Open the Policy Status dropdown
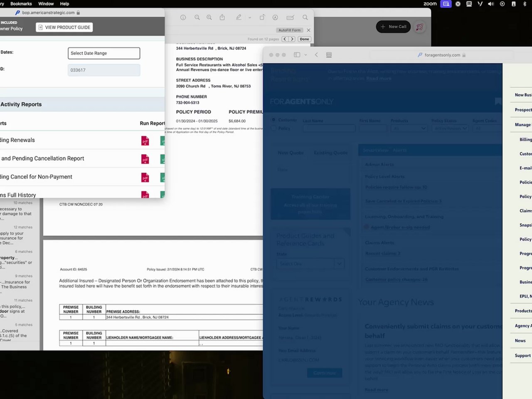The height and width of the screenshot is (399, 532). [451, 128]
